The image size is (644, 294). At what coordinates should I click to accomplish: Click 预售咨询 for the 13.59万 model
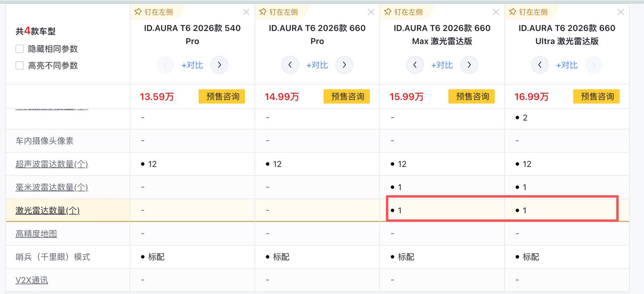[x=222, y=96]
